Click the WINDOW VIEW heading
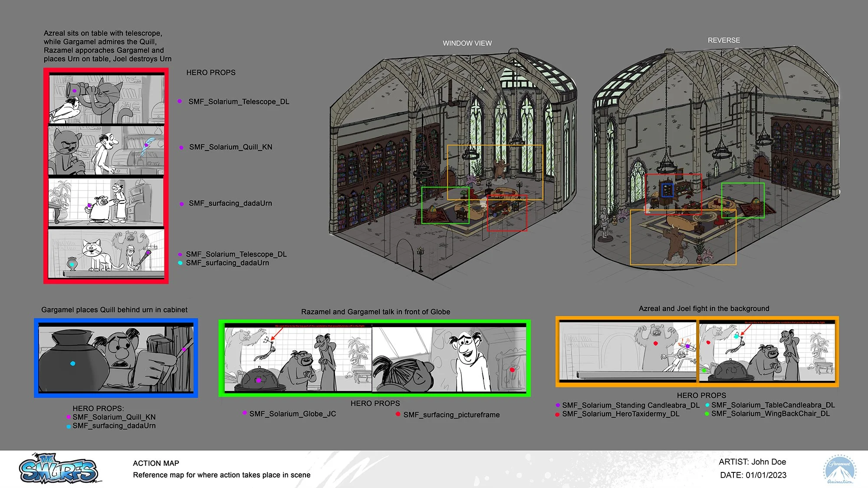The image size is (868, 488). pos(467,43)
